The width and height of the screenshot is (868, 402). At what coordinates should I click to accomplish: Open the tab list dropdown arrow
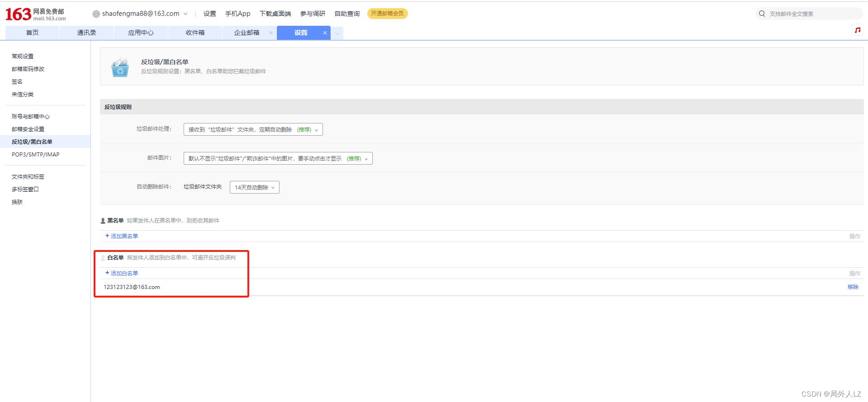(x=337, y=33)
